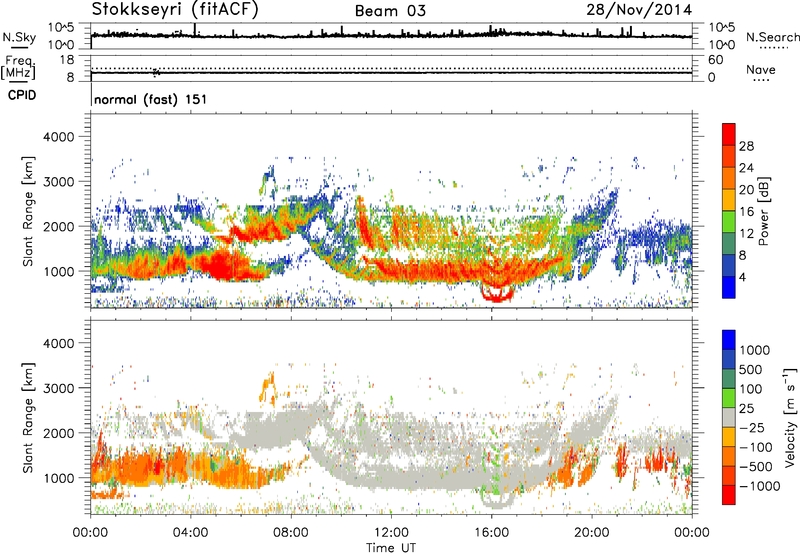Screen dimensions: 800x554
Task: Click the "N.Search" legend label
Action: pos(772,37)
